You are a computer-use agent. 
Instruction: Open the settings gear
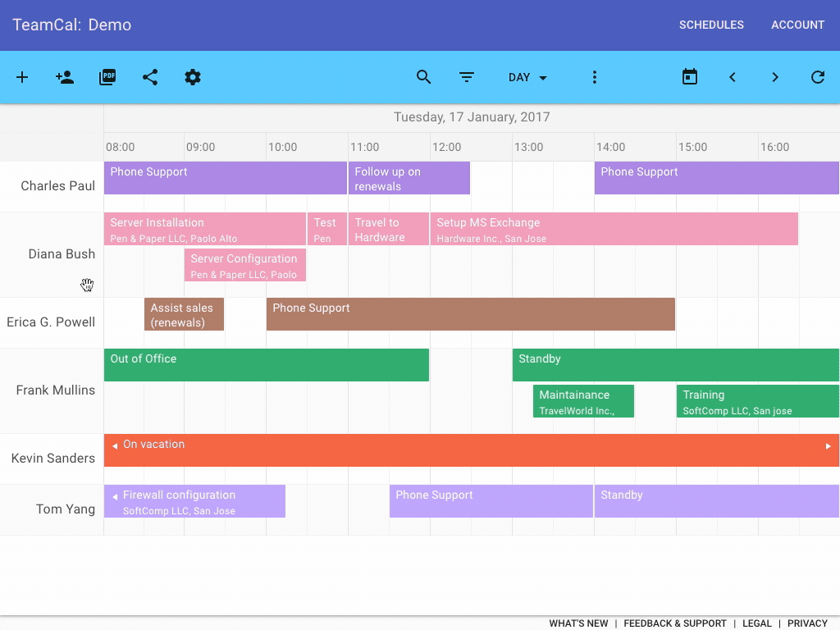193,77
